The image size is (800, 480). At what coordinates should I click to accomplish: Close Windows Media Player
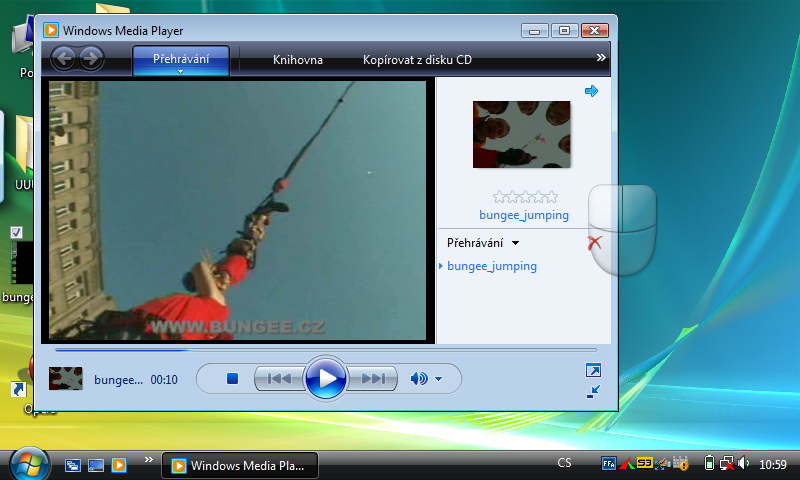click(x=594, y=31)
